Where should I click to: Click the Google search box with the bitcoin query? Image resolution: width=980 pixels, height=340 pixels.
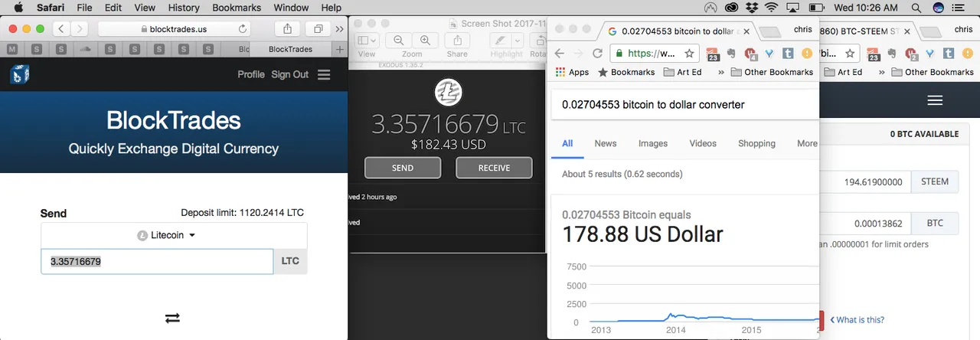click(x=685, y=105)
